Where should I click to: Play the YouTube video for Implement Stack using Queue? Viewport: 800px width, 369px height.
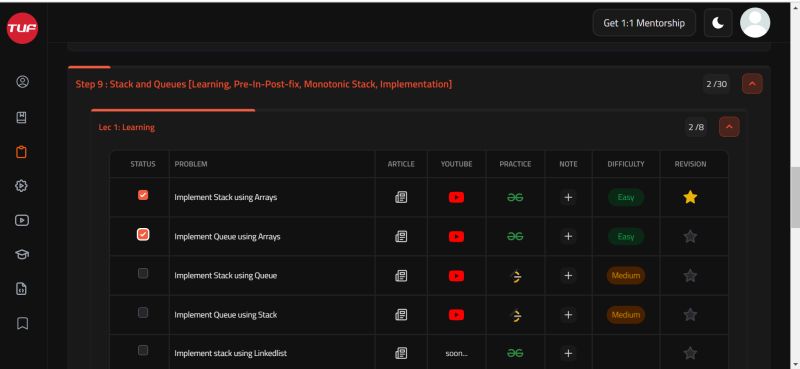pos(456,276)
